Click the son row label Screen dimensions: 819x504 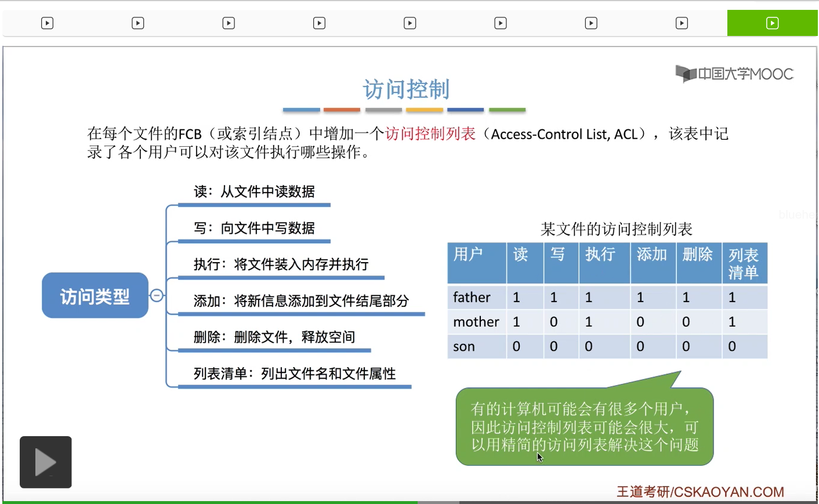[464, 347]
